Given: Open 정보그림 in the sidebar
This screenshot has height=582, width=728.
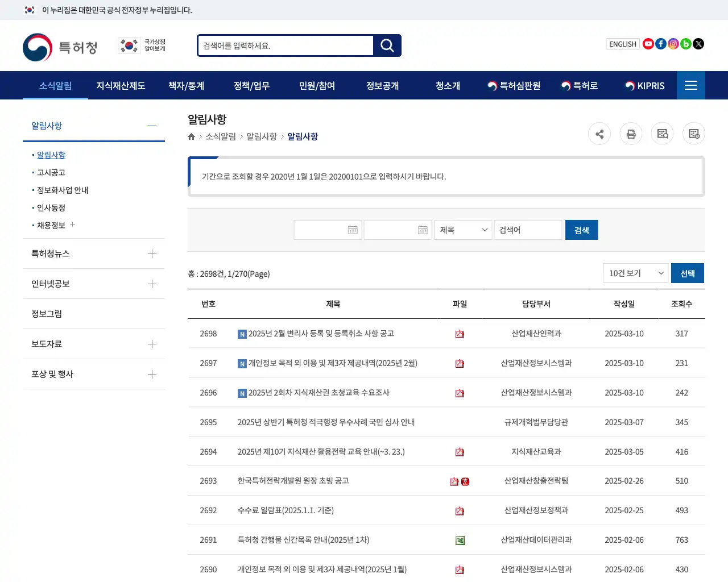Looking at the screenshot, I should click(x=47, y=314).
